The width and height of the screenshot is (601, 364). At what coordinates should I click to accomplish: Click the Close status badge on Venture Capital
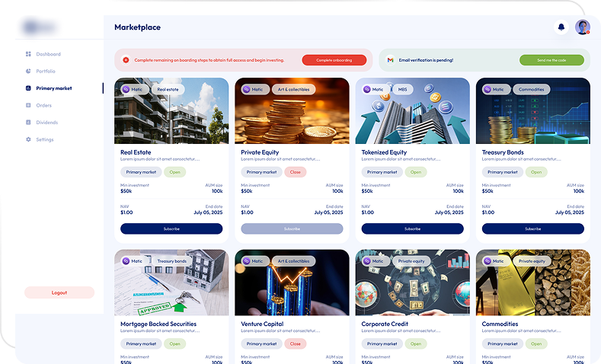pyautogui.click(x=295, y=343)
